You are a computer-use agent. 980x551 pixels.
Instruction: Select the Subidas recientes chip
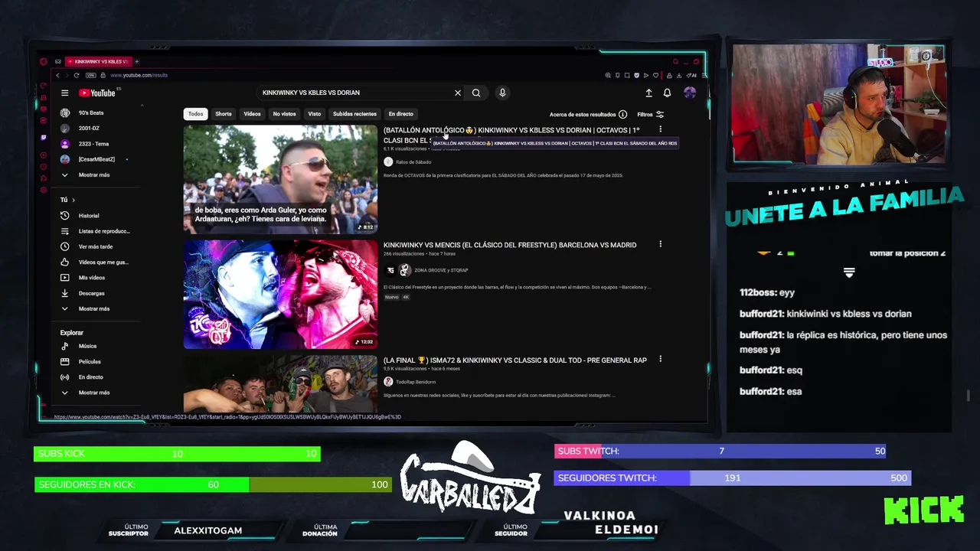click(354, 114)
